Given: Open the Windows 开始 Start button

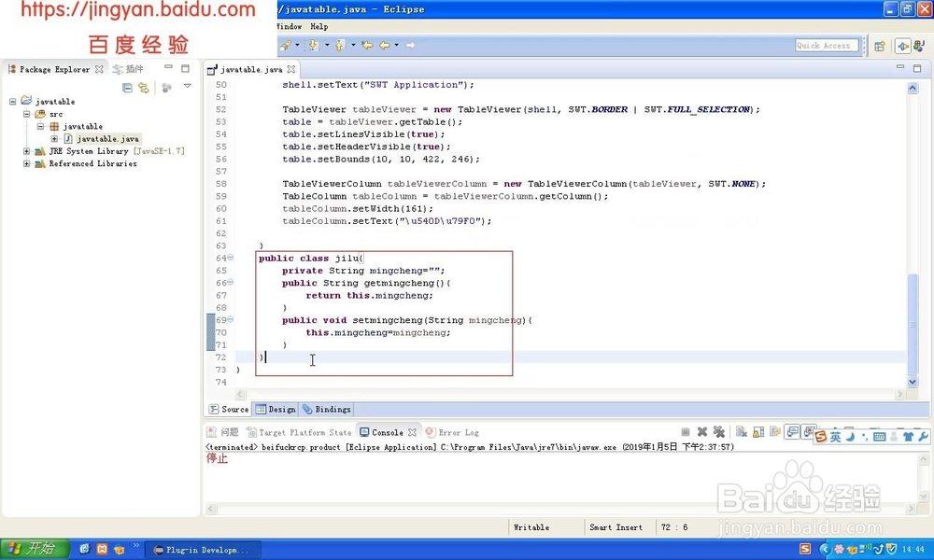Looking at the screenshot, I should (35, 549).
